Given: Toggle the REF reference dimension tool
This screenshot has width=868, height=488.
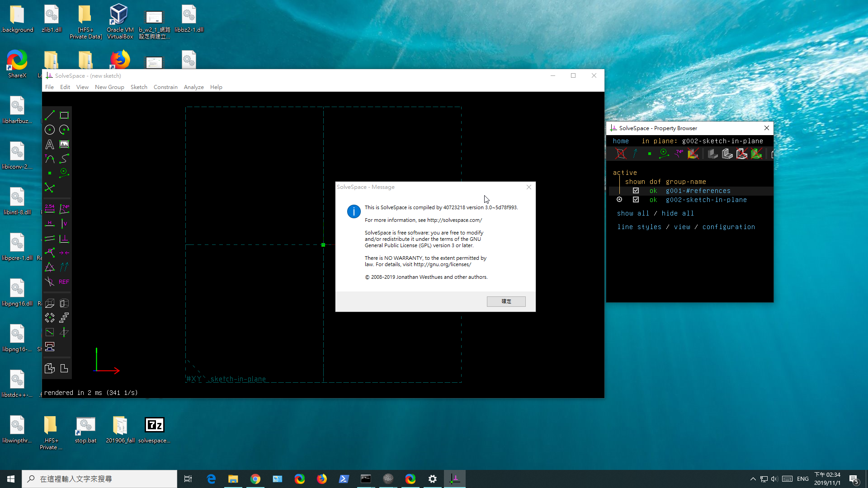Looking at the screenshot, I should 64,282.
